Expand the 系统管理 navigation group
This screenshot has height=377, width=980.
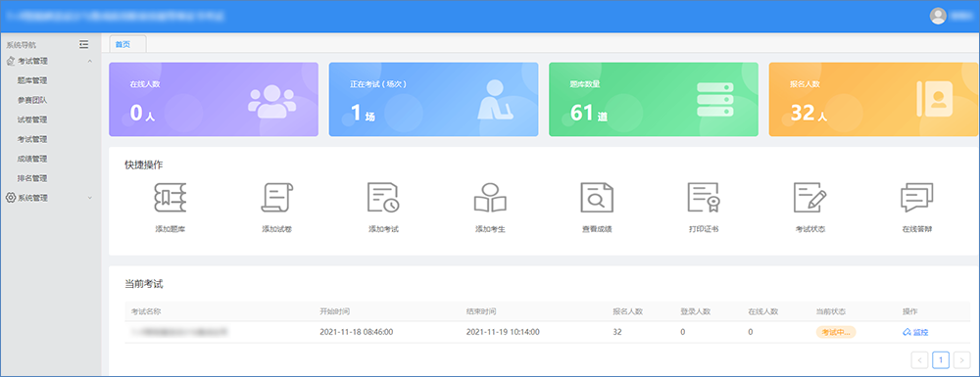click(x=50, y=198)
